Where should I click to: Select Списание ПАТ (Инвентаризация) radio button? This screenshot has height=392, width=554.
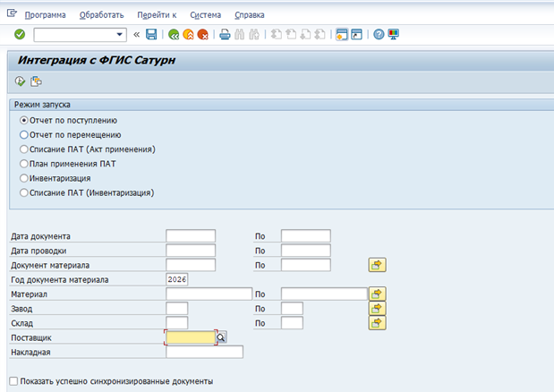[x=23, y=192]
